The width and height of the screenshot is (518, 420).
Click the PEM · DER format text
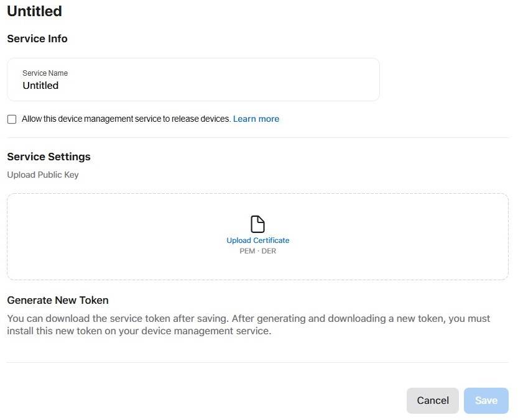point(257,251)
